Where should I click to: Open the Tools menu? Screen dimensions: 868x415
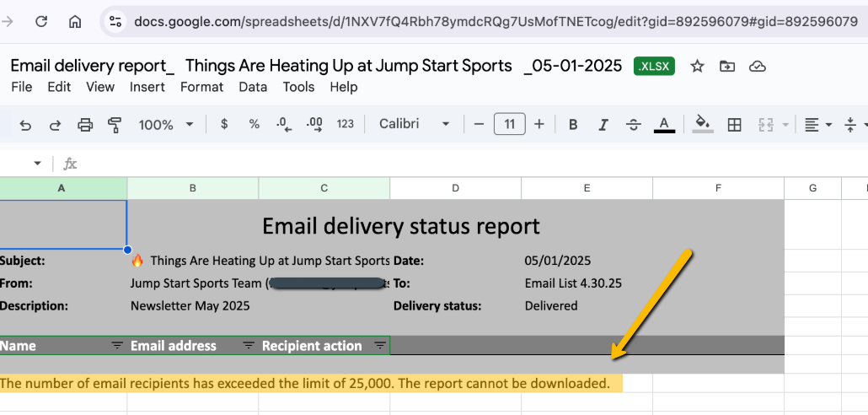(x=298, y=87)
